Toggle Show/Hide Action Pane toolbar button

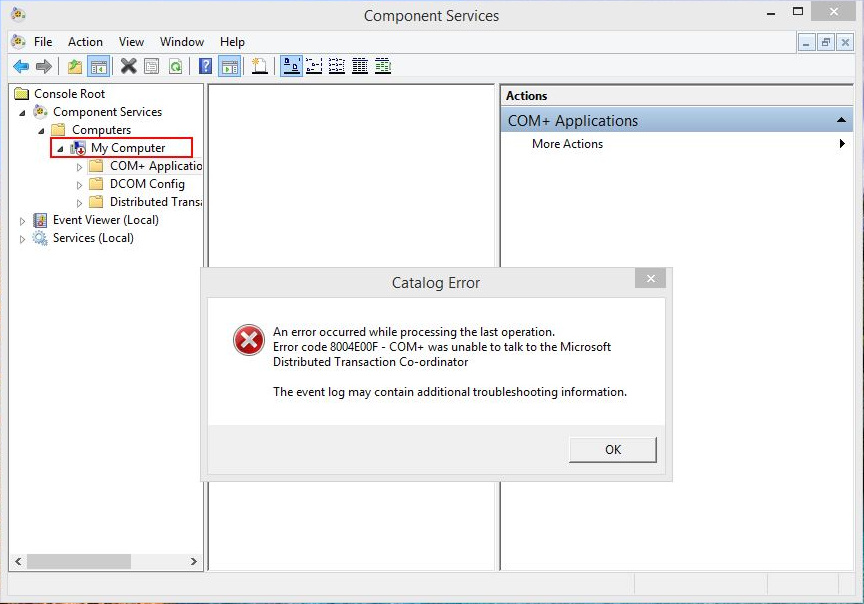[230, 67]
